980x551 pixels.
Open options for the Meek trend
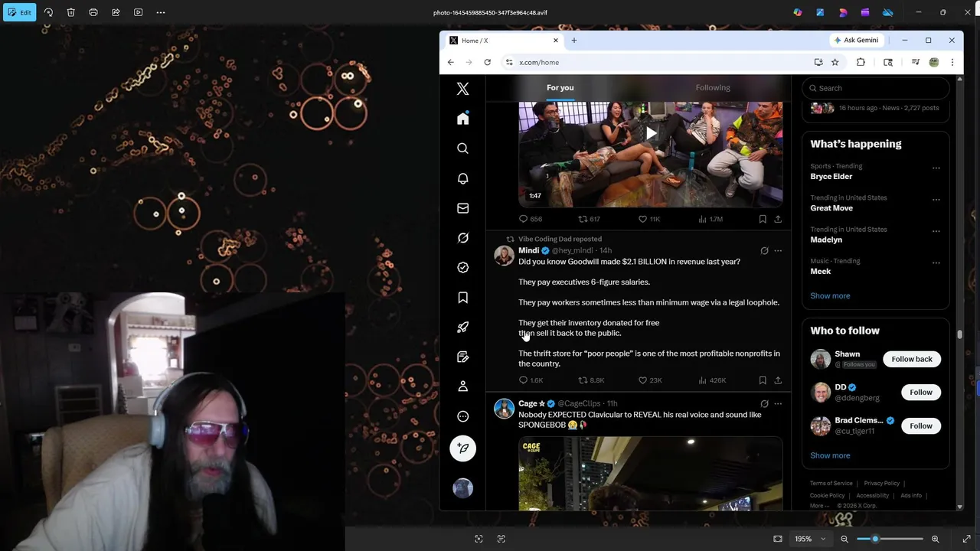point(936,262)
